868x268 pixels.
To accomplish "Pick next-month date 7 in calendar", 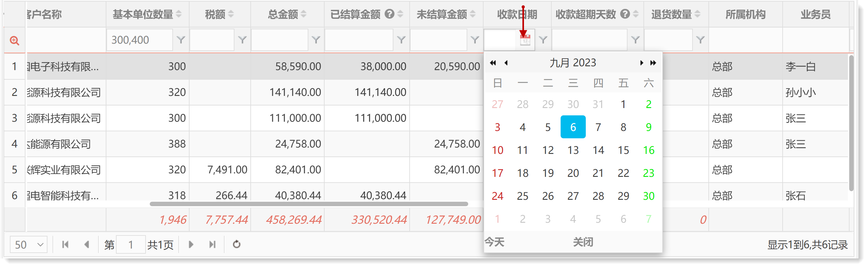I will click(x=648, y=219).
